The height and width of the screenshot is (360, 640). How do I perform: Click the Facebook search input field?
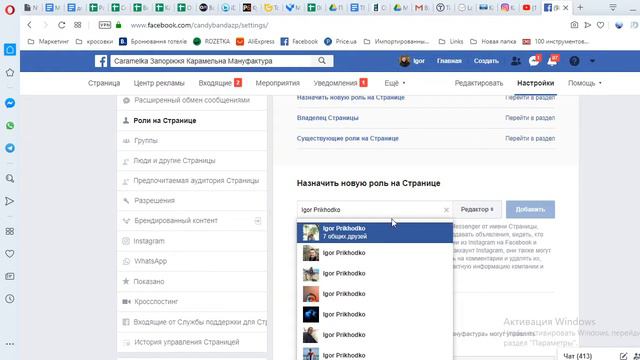211,61
